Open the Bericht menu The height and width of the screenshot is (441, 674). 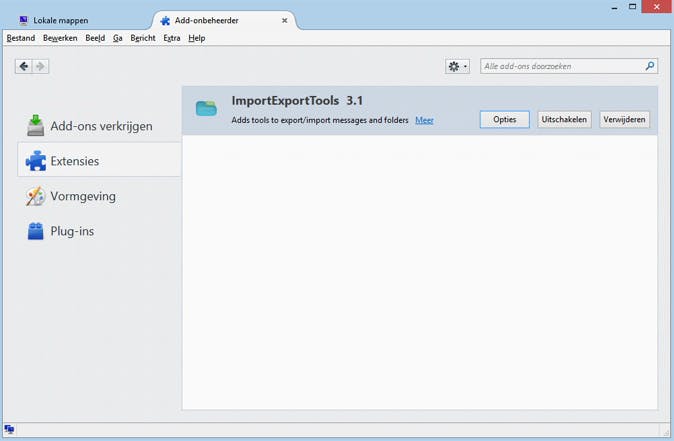143,38
